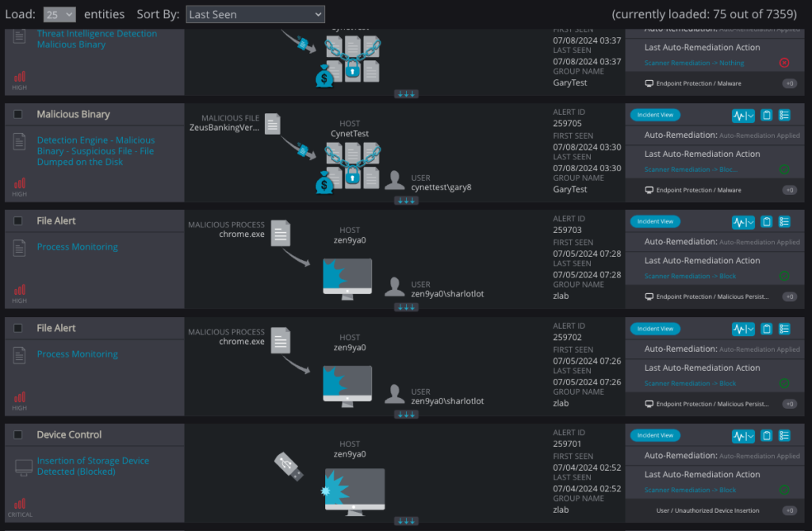Image resolution: width=812 pixels, height=531 pixels.
Task: Tick the File Alert checkbox for alert 259703
Action: pyautogui.click(x=18, y=221)
